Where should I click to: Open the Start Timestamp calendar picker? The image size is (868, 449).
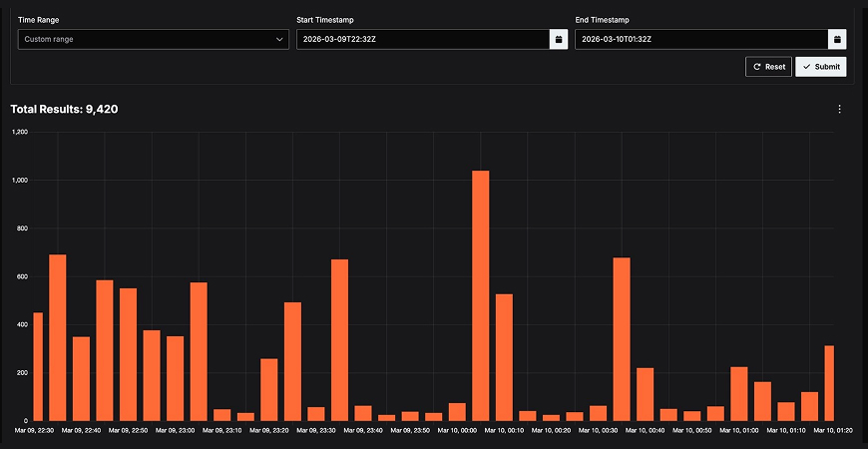point(559,39)
